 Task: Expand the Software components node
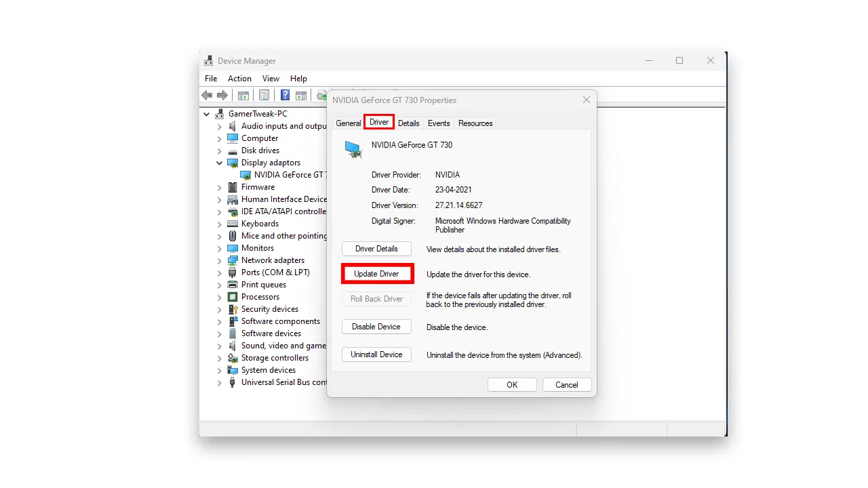coord(219,322)
